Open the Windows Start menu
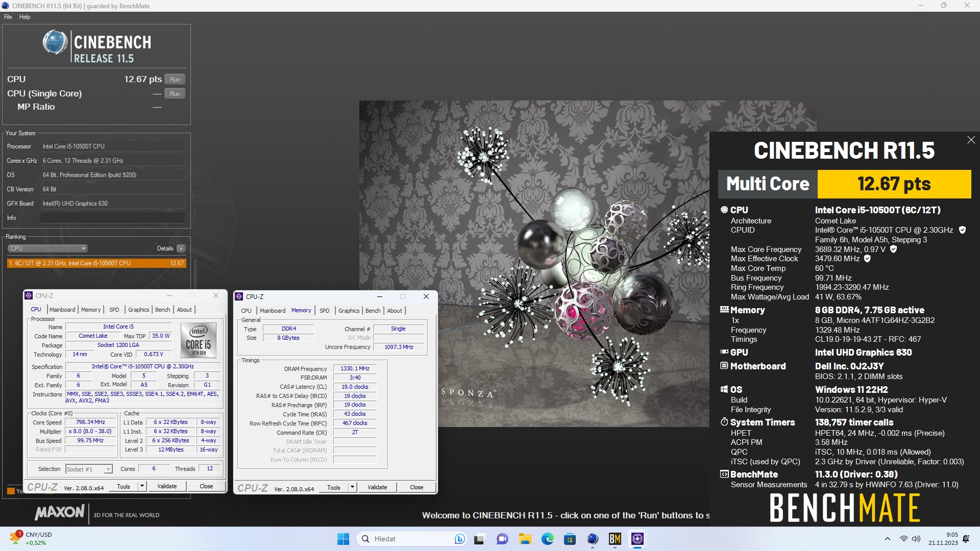 343,539
